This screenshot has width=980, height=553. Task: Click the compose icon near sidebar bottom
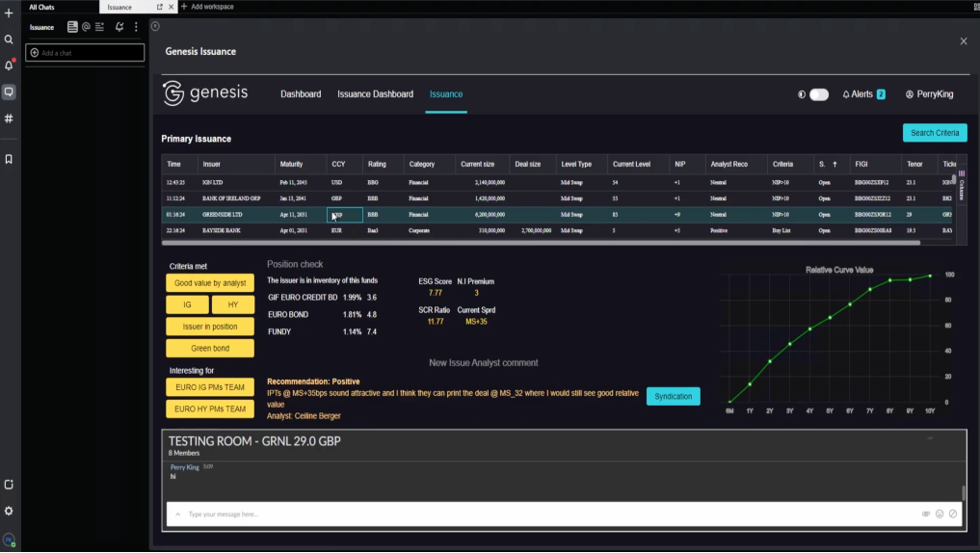coord(9,485)
